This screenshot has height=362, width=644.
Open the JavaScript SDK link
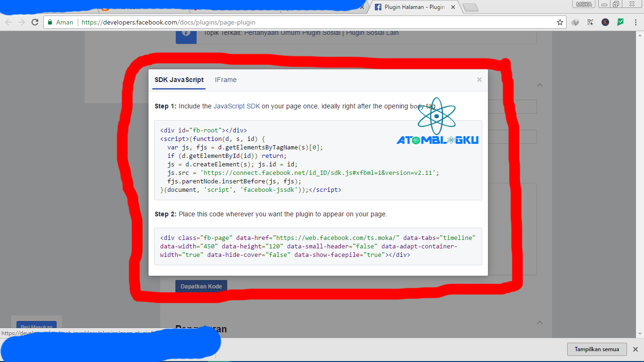click(x=237, y=106)
